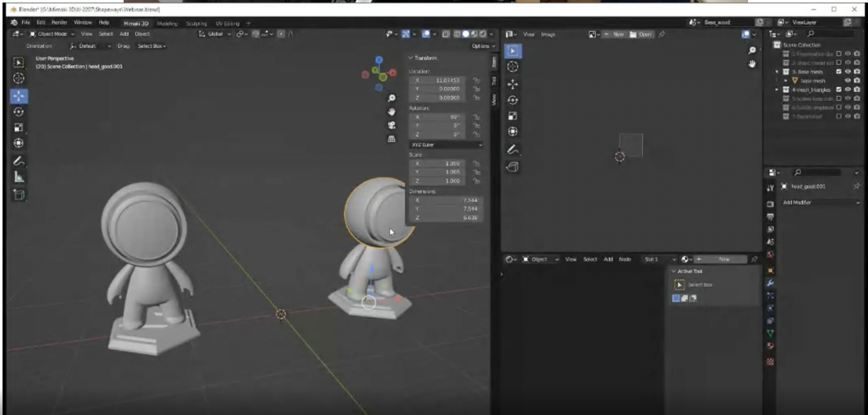Select the Rotate tool in 3D viewport toolbar
Image resolution: width=868 pixels, height=415 pixels.
tap(19, 112)
